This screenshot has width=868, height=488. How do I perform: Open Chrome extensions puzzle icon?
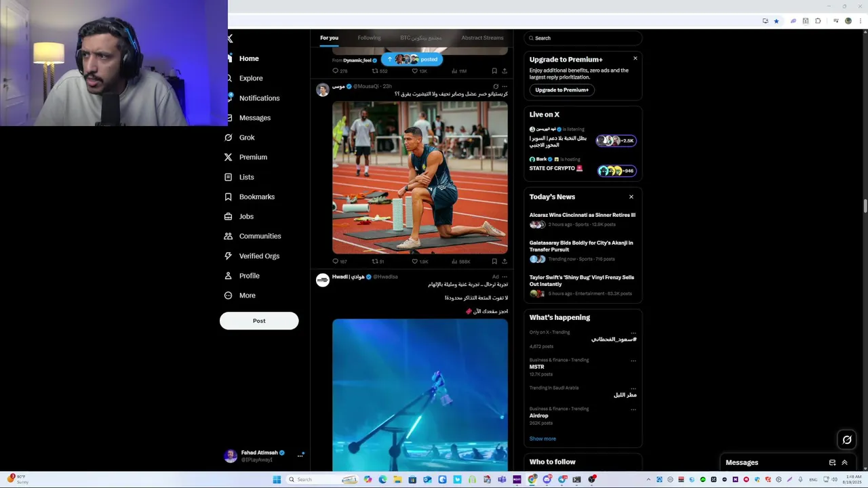(818, 21)
